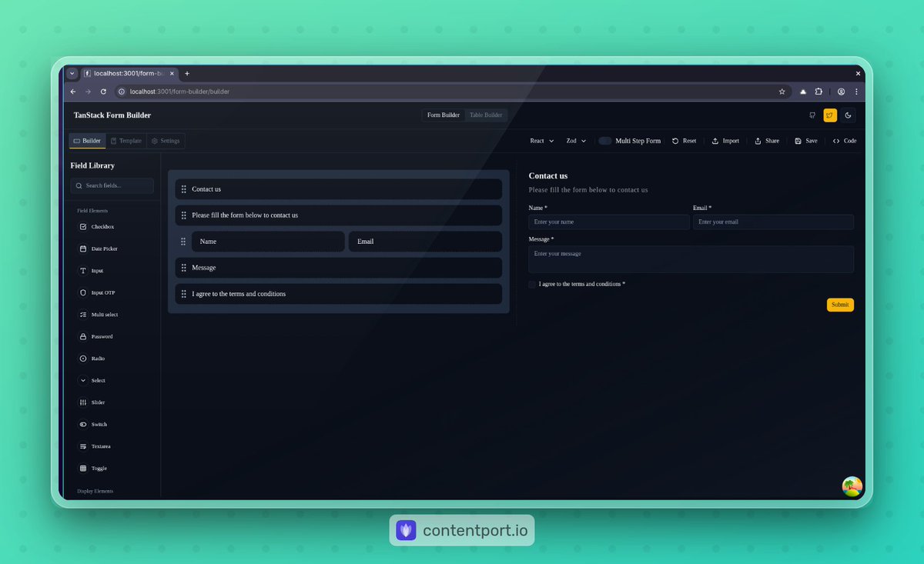This screenshot has height=564, width=924.
Task: Go back in the browser
Action: pos(73,92)
